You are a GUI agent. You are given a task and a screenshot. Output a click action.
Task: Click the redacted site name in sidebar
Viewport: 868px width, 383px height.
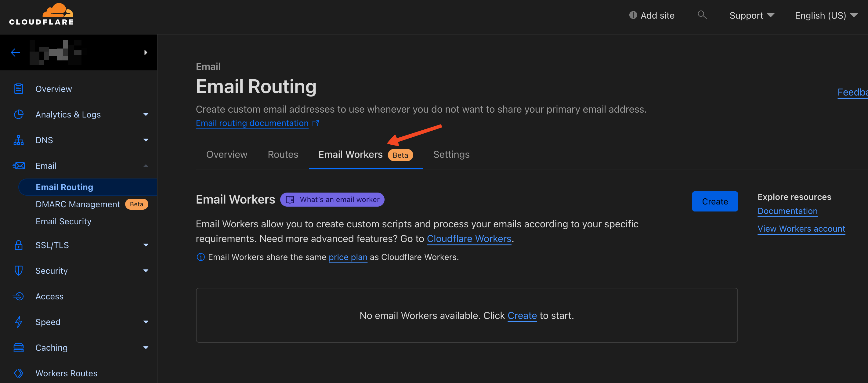point(56,52)
